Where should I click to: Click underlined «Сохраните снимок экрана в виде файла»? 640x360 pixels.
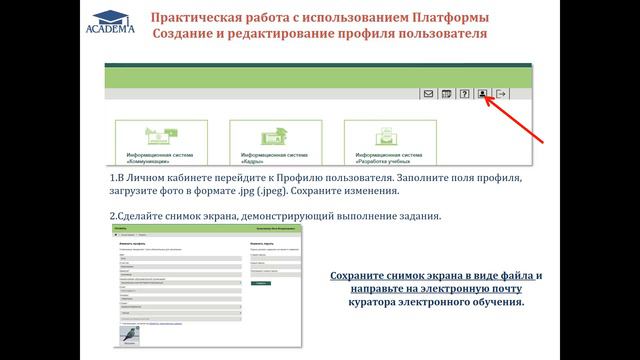[x=432, y=276]
